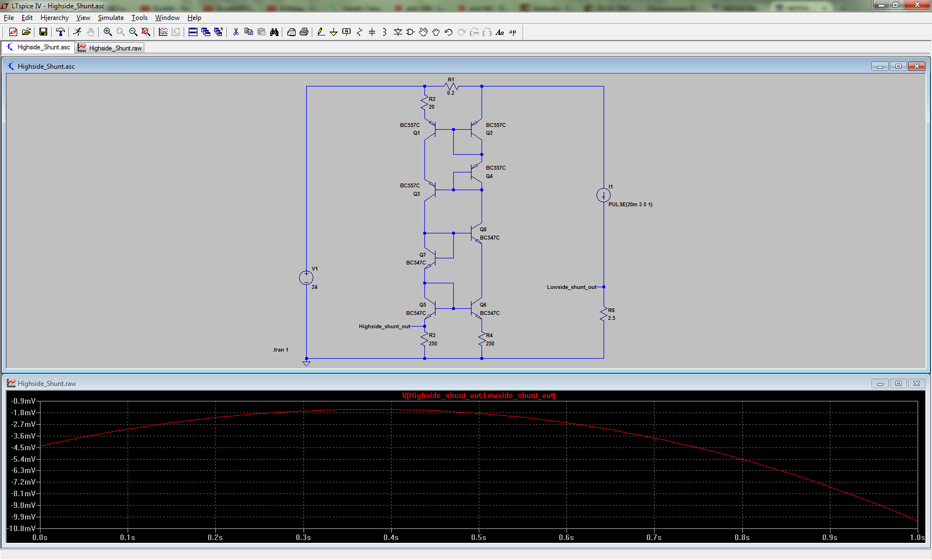The width and height of the screenshot is (932, 560).
Task: Run the simulation with running-man icon
Action: [77, 32]
